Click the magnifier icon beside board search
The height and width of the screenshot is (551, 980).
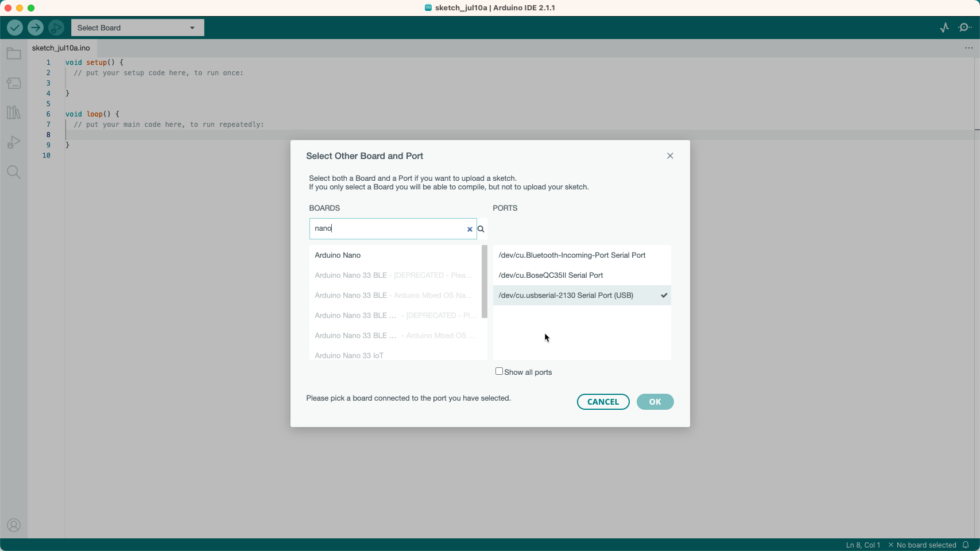481,229
